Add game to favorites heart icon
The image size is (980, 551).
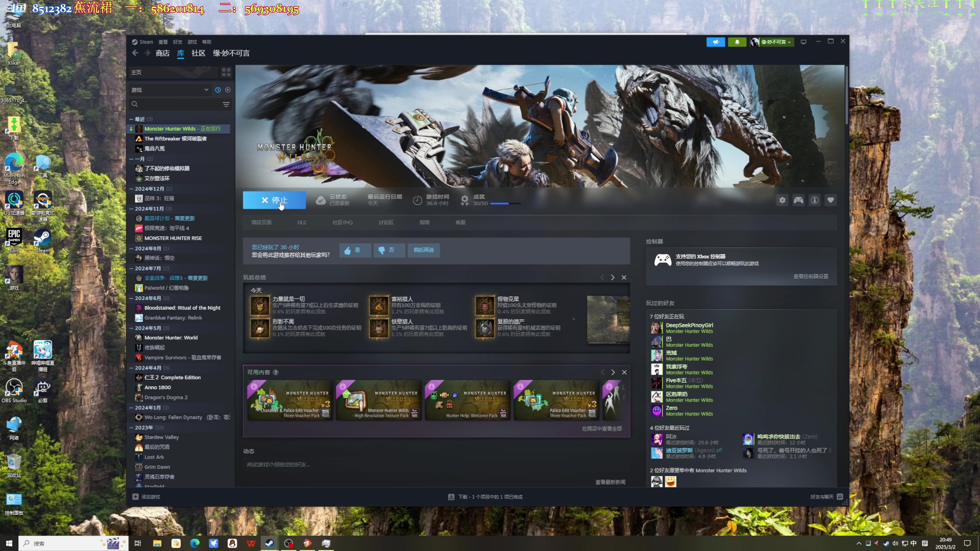(x=830, y=200)
